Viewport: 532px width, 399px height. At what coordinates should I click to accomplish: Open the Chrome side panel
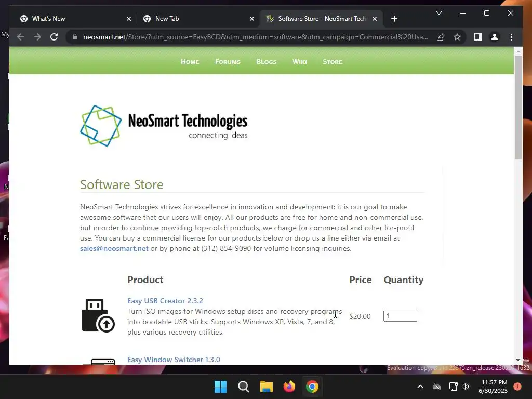(478, 37)
